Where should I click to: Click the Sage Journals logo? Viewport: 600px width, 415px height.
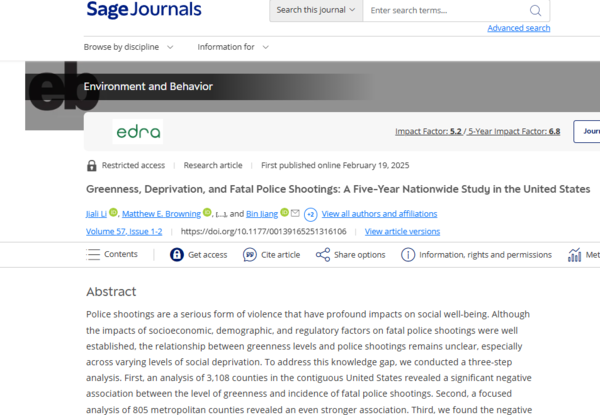click(x=144, y=11)
